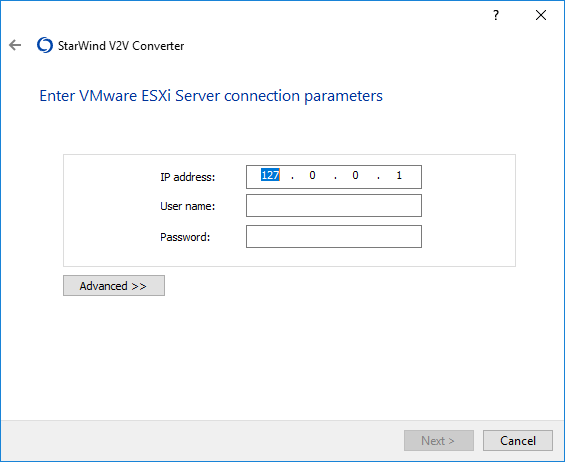The height and width of the screenshot is (462, 565).
Task: Go back using the left arrow icon
Action: (x=15, y=45)
